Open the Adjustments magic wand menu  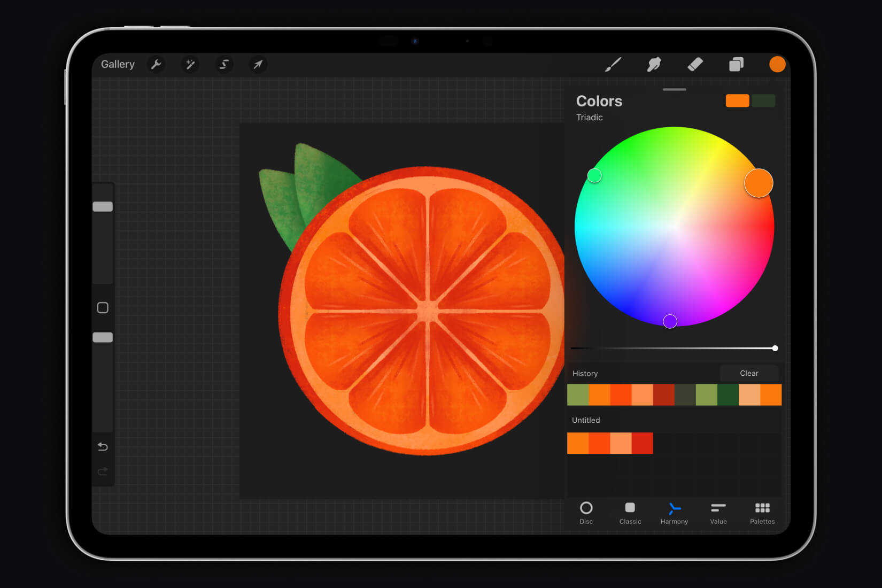pos(190,65)
